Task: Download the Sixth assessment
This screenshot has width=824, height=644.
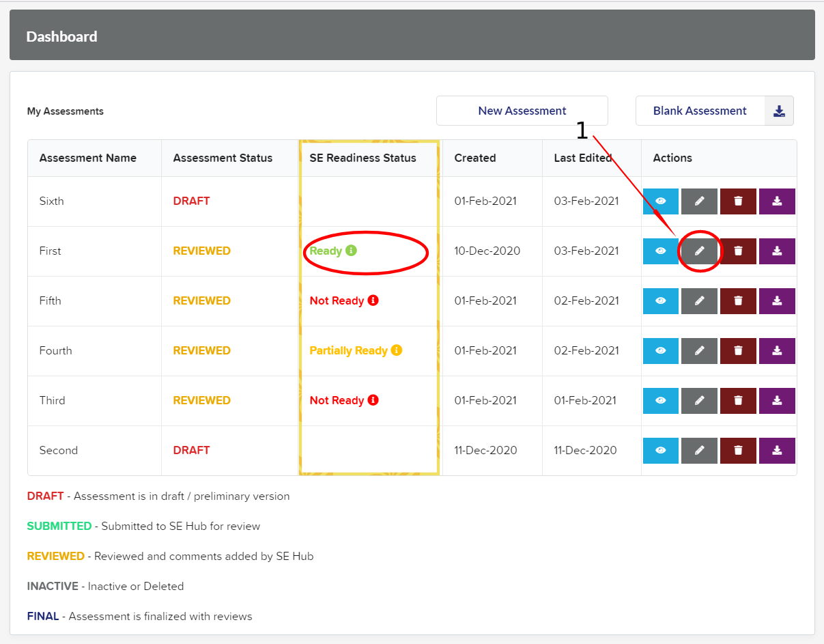Action: (x=777, y=201)
